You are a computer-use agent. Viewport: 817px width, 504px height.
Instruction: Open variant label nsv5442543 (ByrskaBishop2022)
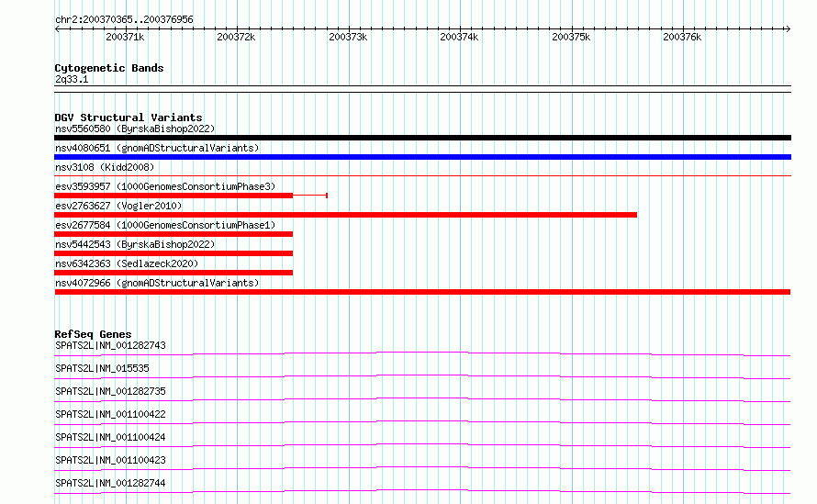135,244
